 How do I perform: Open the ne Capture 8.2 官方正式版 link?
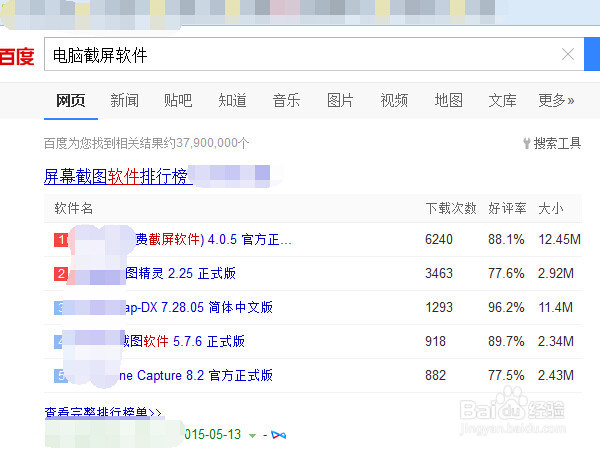[196, 375]
